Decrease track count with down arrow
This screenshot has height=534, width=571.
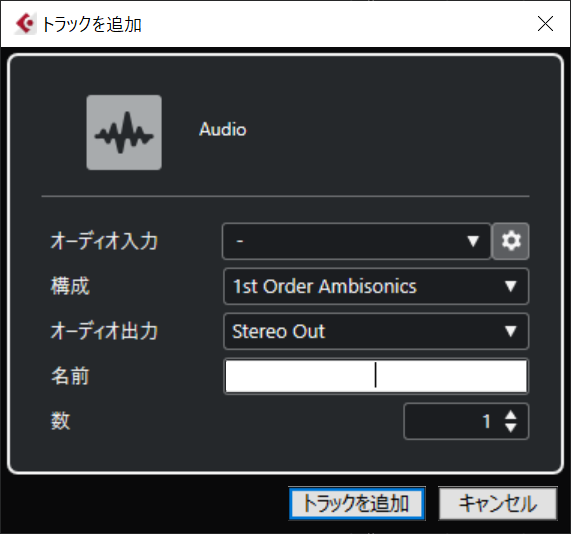[511, 428]
